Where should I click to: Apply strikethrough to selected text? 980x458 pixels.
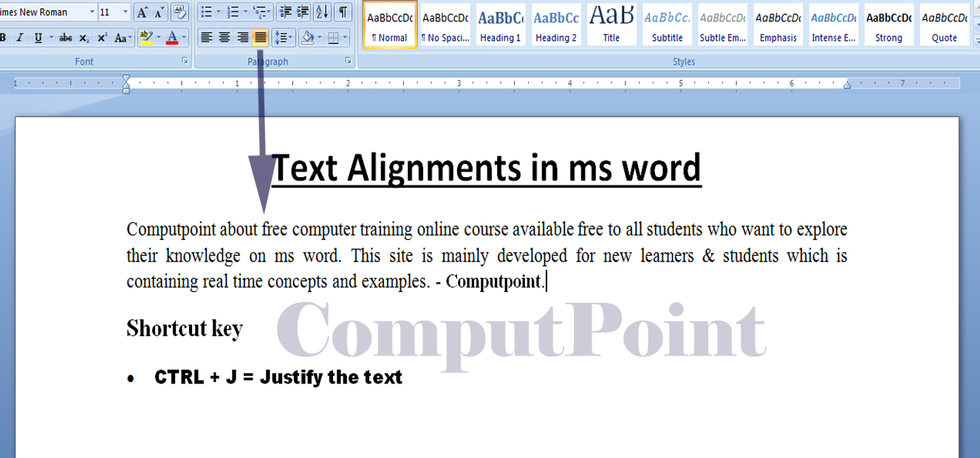pos(64,36)
